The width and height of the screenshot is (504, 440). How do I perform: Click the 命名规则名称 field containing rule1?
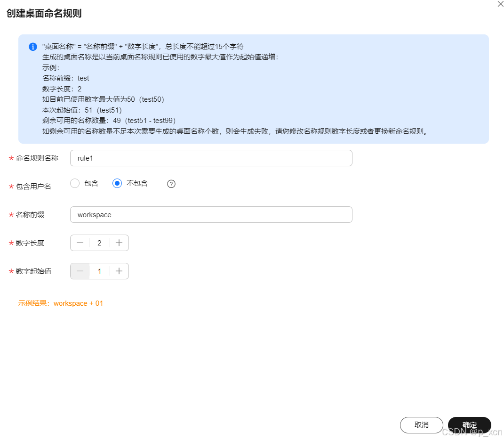211,158
